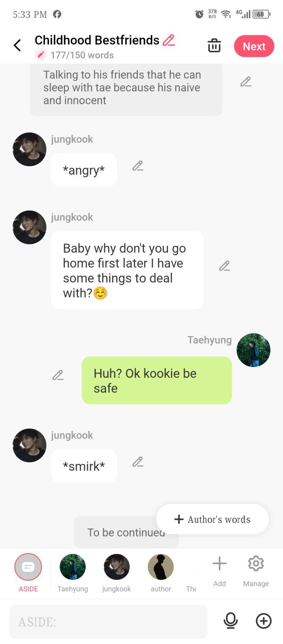
Task: Edit the Childhood Bestfriends title with the pencil
Action: (169, 40)
